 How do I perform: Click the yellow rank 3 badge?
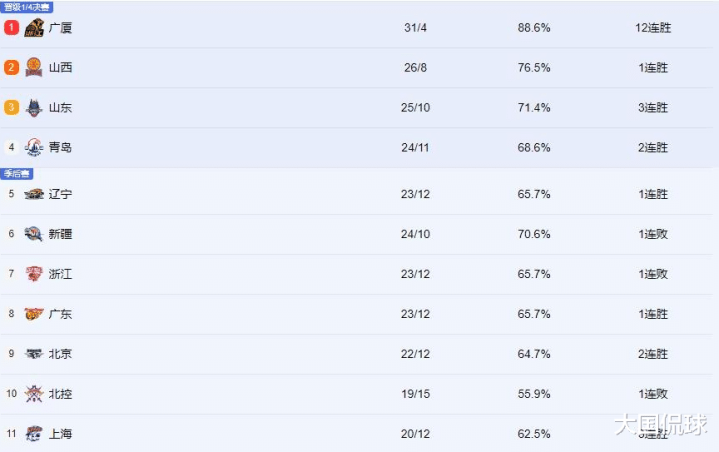(11, 108)
